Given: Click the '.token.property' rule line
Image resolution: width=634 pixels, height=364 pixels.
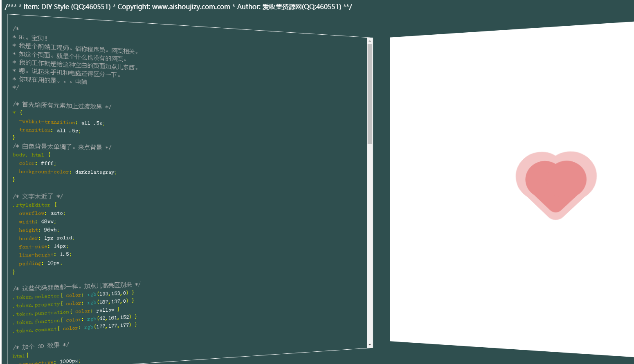Looking at the screenshot, I should click(73, 303).
